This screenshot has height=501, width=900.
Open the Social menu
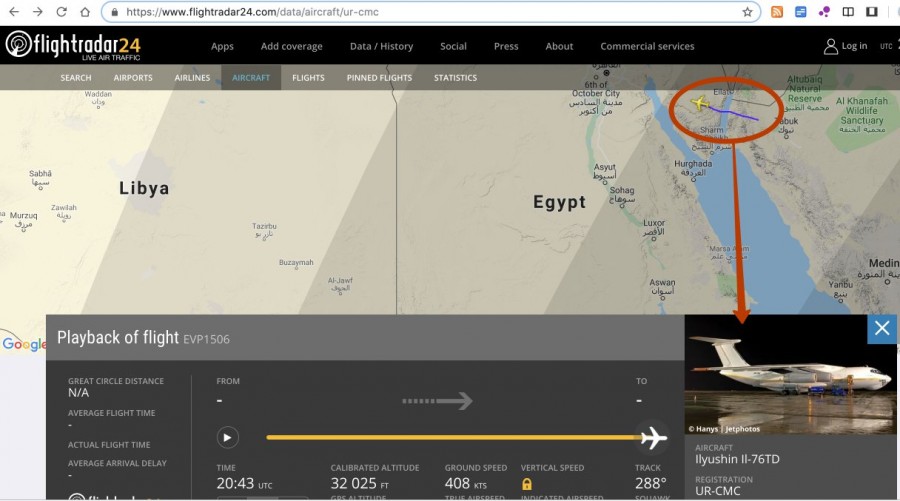(x=453, y=46)
